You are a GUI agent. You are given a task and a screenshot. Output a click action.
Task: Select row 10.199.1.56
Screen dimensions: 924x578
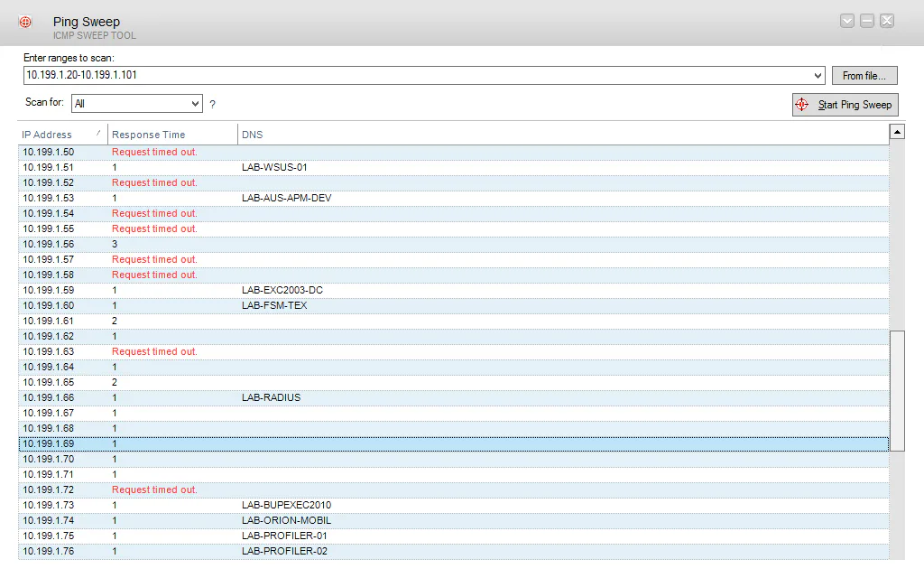pos(453,244)
